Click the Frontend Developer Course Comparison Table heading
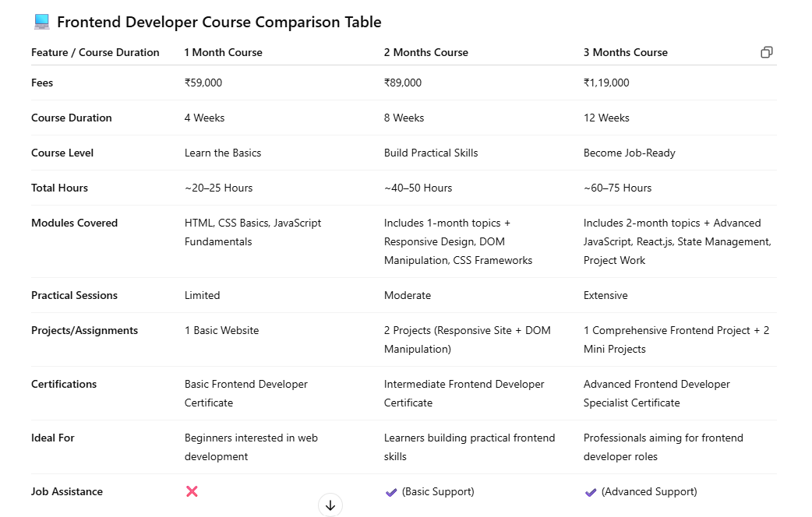Screen dimensions: 812x517 click(x=219, y=23)
